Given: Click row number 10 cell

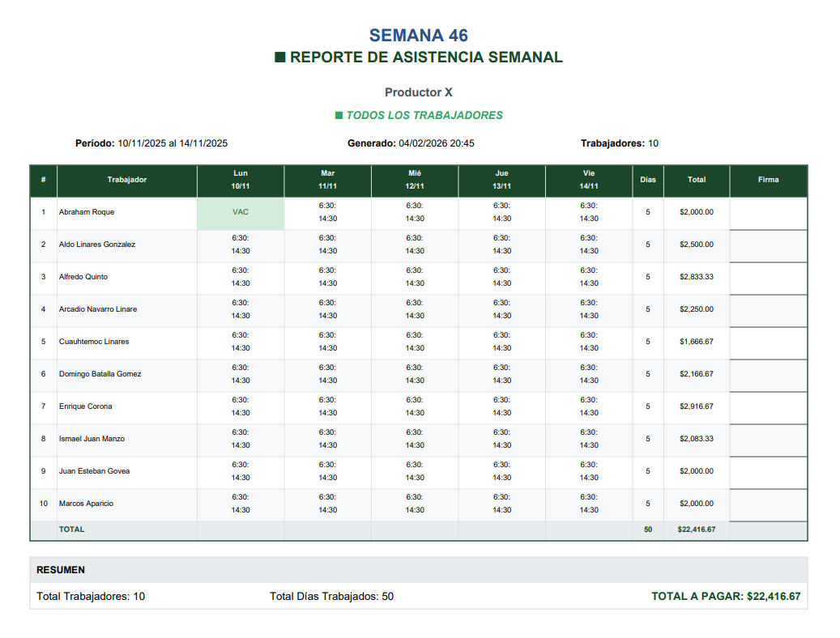Looking at the screenshot, I should click(x=44, y=504).
